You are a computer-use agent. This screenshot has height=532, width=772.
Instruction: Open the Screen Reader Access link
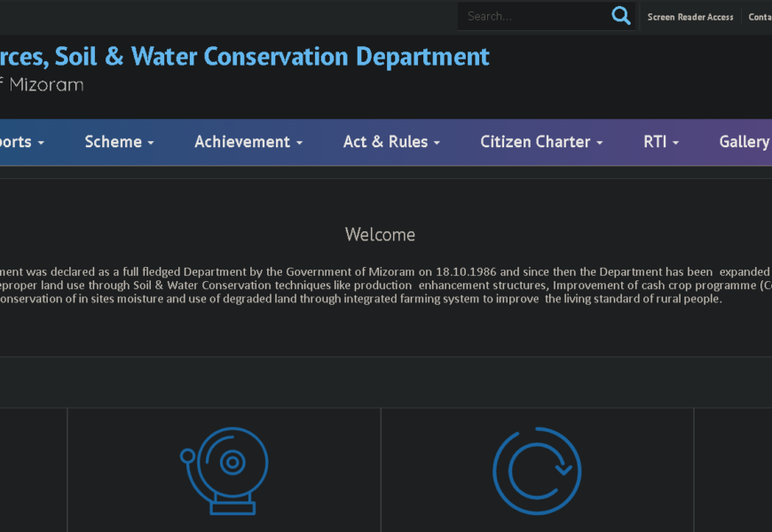(690, 17)
